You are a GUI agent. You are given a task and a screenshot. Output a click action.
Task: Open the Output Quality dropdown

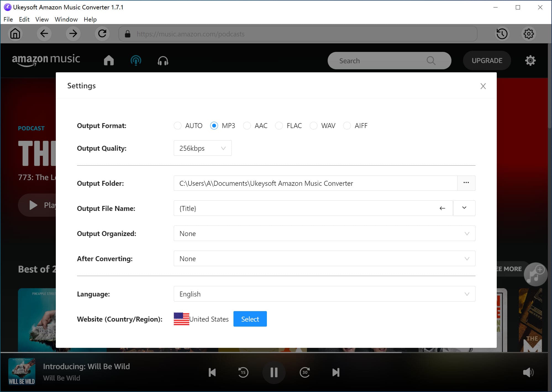coord(203,148)
